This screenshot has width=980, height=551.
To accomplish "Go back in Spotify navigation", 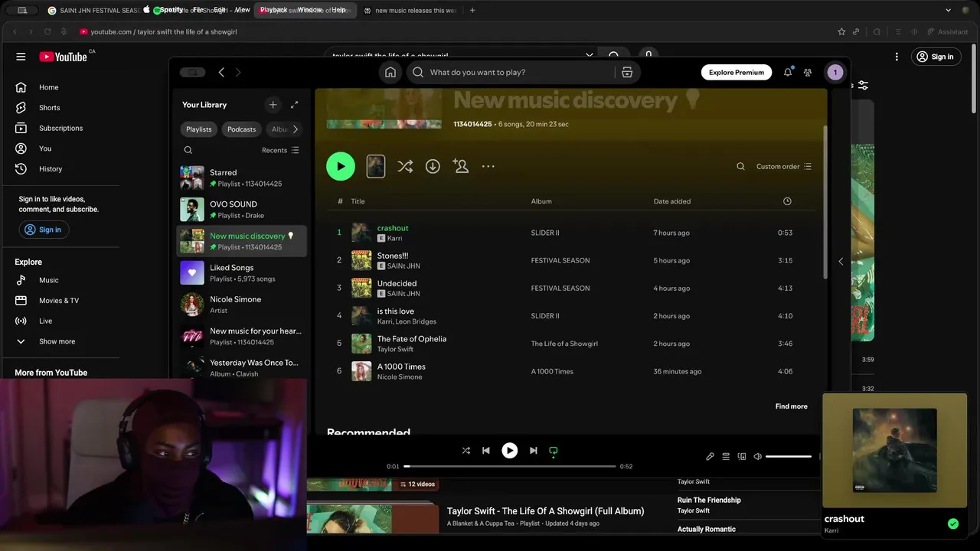I will (x=221, y=72).
